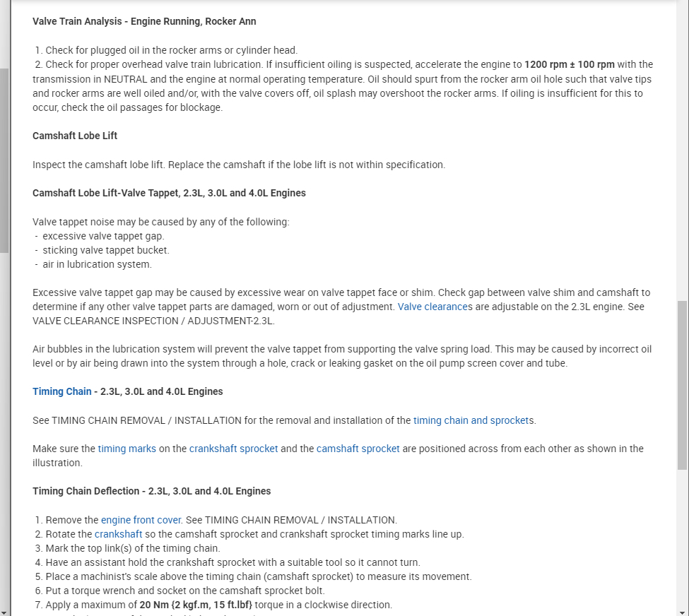Click the Timing Chain Deflection heading

pos(151,491)
